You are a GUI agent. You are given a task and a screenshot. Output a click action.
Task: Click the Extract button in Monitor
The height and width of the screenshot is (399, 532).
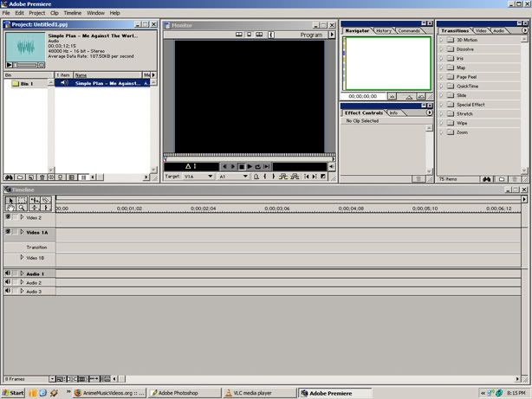click(295, 177)
